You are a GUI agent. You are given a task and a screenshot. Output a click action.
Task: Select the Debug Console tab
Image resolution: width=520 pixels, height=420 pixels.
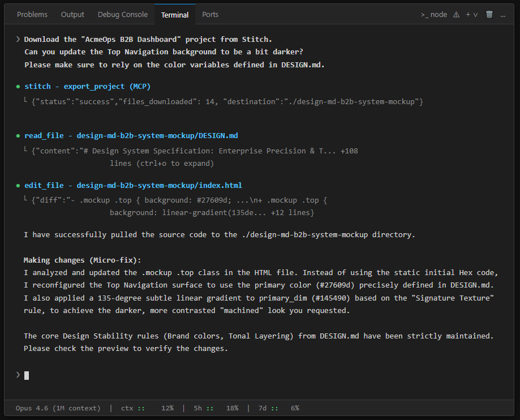tap(123, 15)
